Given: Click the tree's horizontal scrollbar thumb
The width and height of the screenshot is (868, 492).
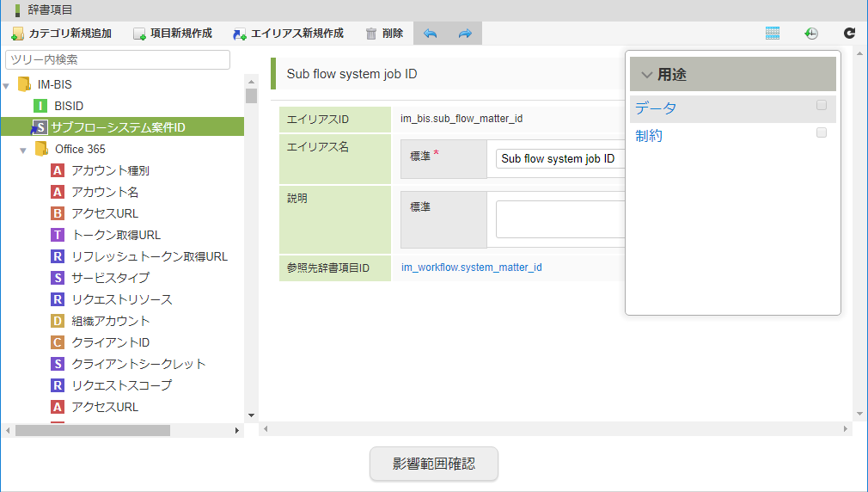Looking at the screenshot, I should (x=92, y=430).
